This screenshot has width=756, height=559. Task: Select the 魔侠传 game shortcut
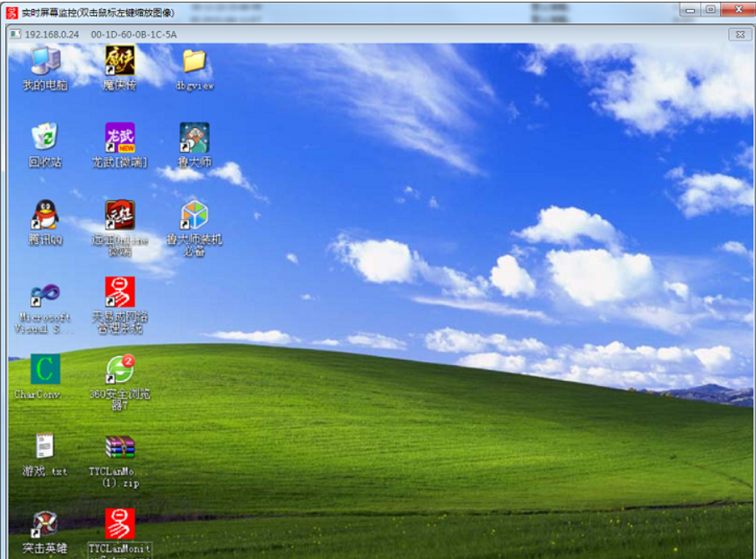120,68
